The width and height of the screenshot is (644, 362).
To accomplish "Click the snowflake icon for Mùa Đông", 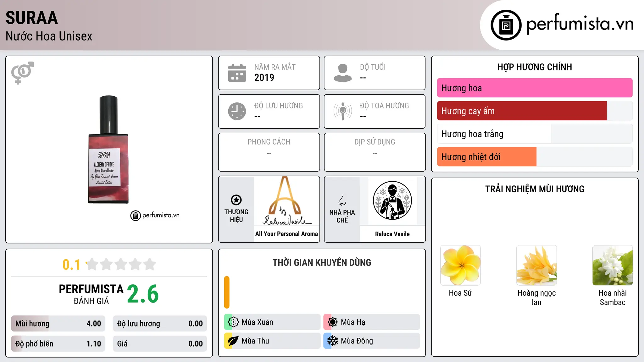I will (332, 341).
